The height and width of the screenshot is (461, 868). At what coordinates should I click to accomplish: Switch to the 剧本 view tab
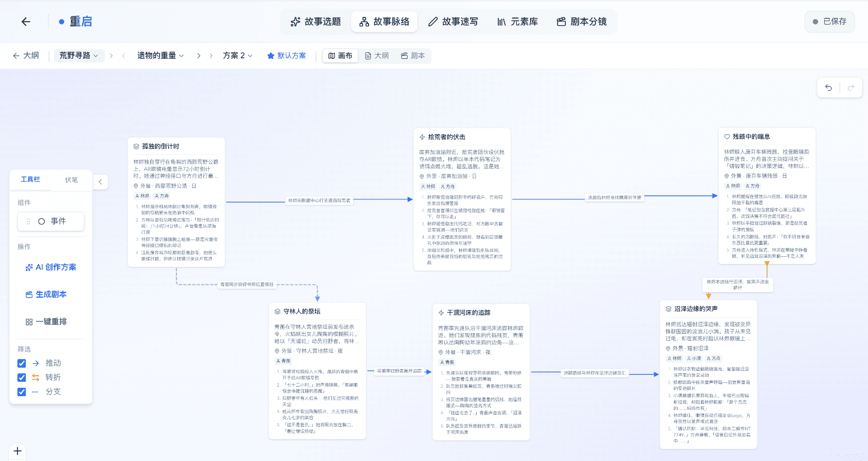click(412, 56)
